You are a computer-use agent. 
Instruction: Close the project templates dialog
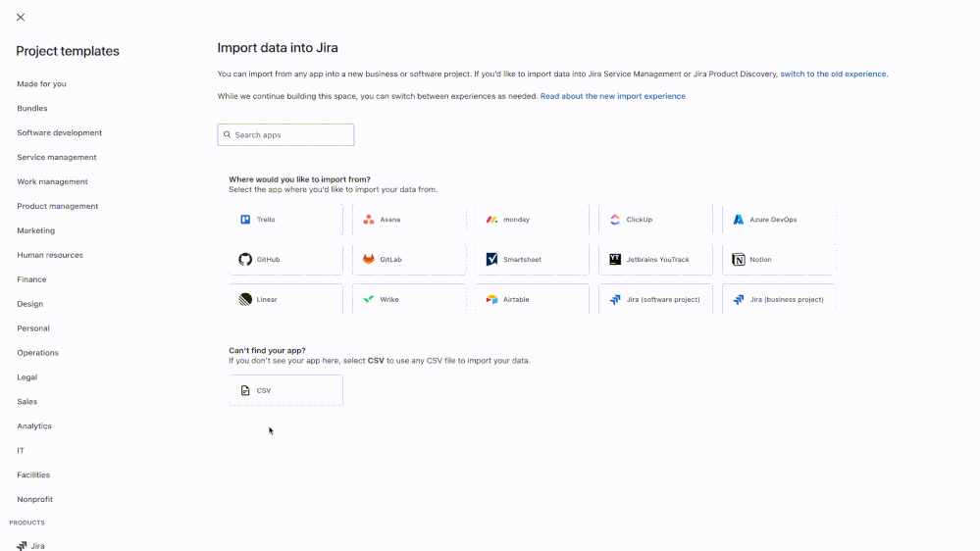click(21, 18)
